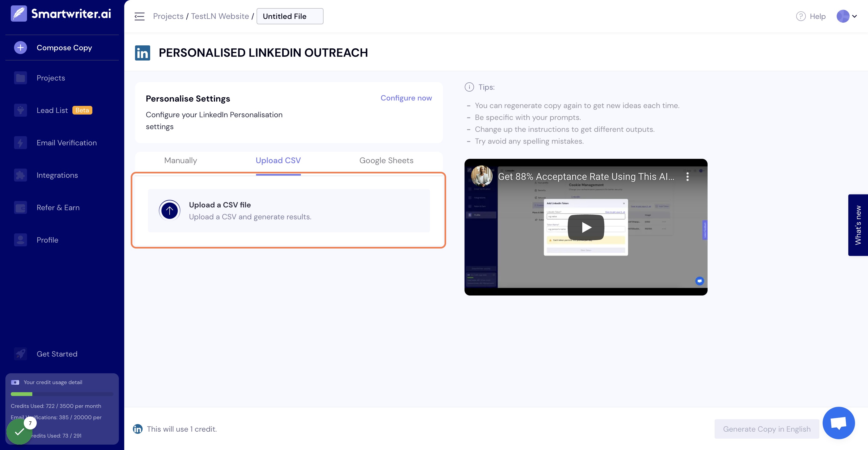Go to Projects breadcrumb link
The image size is (868, 450).
[168, 16]
